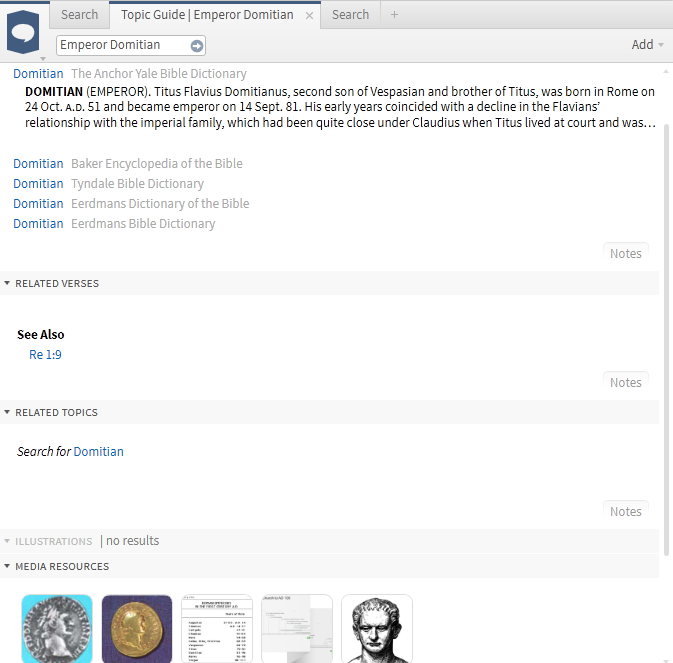This screenshot has height=663, width=673.
Task: Click Notes button below Re 1:9
Action: pos(626,382)
